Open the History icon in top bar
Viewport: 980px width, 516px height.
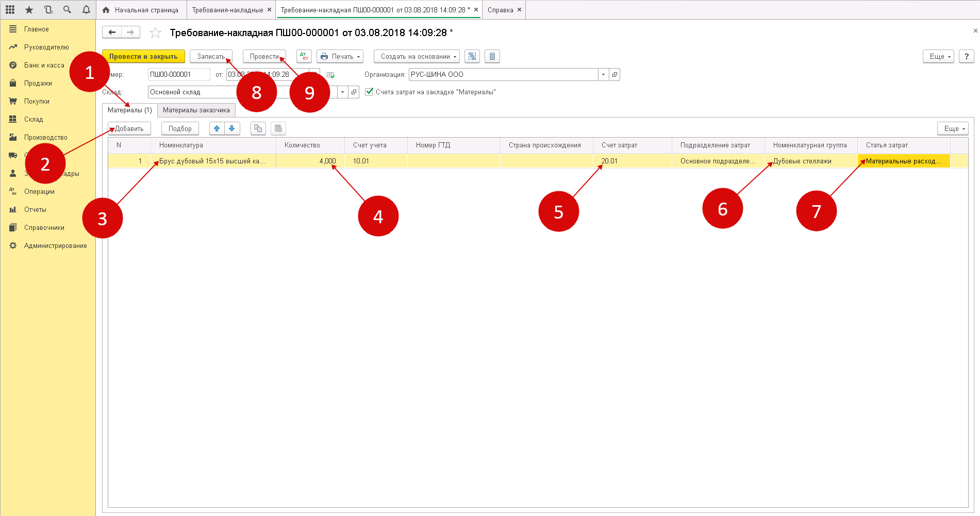[x=48, y=10]
